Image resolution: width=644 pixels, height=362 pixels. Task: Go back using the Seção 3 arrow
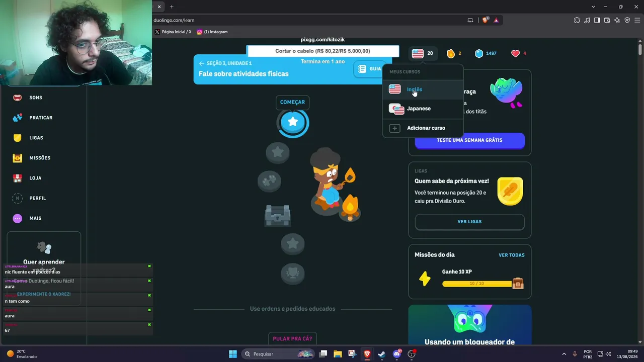pos(202,63)
